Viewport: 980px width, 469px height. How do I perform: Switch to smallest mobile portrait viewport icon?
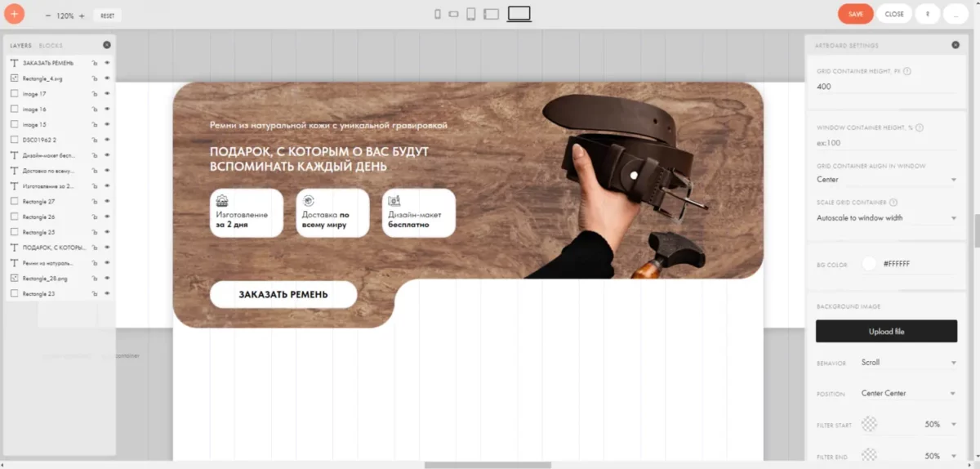[x=438, y=14]
